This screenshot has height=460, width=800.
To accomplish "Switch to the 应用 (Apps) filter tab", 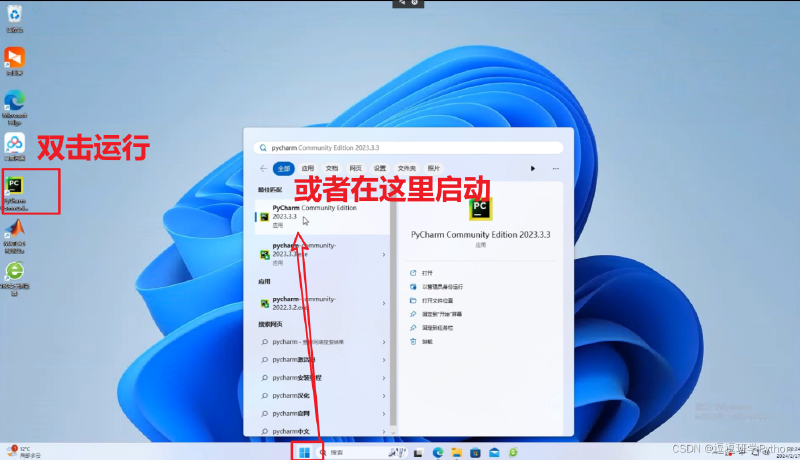I will tap(308, 168).
